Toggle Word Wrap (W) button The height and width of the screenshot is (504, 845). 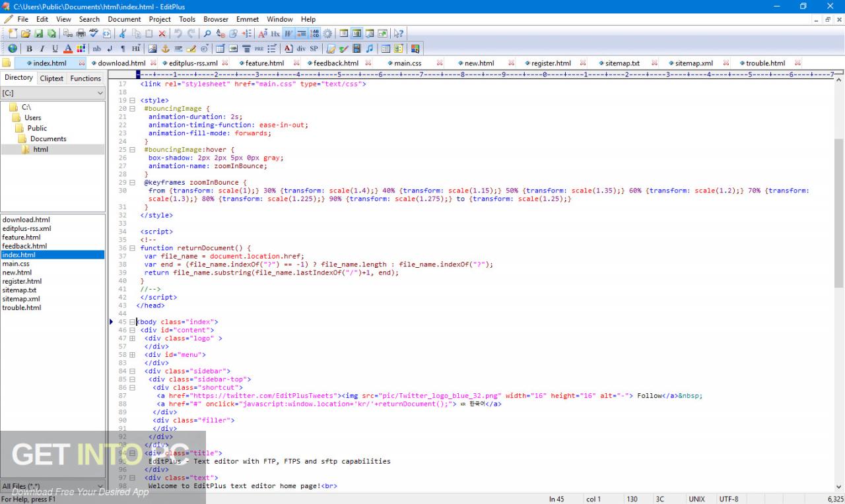[288, 33]
